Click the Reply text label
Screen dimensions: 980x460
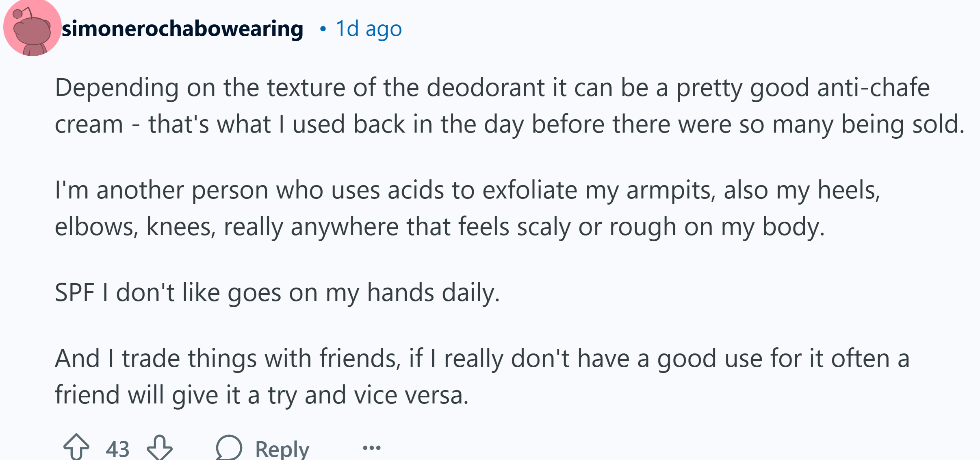point(282,449)
